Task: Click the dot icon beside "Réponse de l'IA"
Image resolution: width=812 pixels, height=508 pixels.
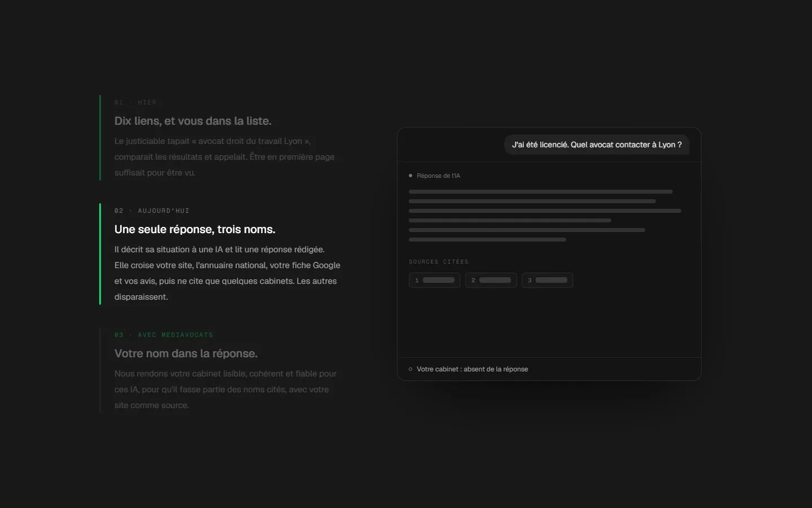Action: tap(411, 176)
